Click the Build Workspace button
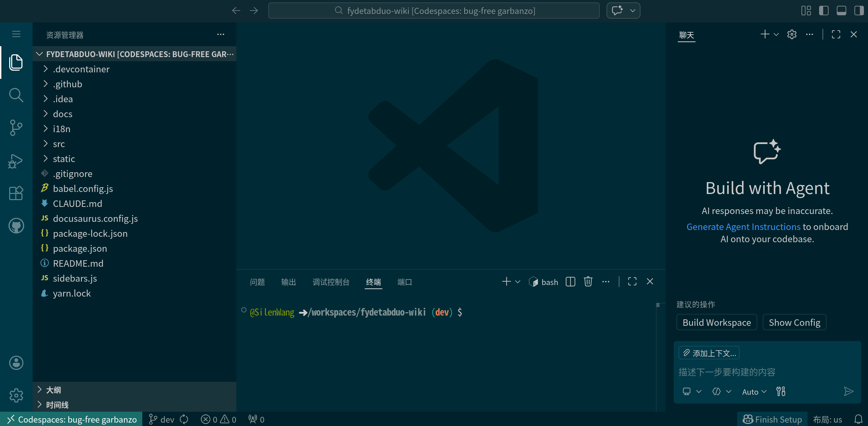The width and height of the screenshot is (868, 426). [x=717, y=322]
